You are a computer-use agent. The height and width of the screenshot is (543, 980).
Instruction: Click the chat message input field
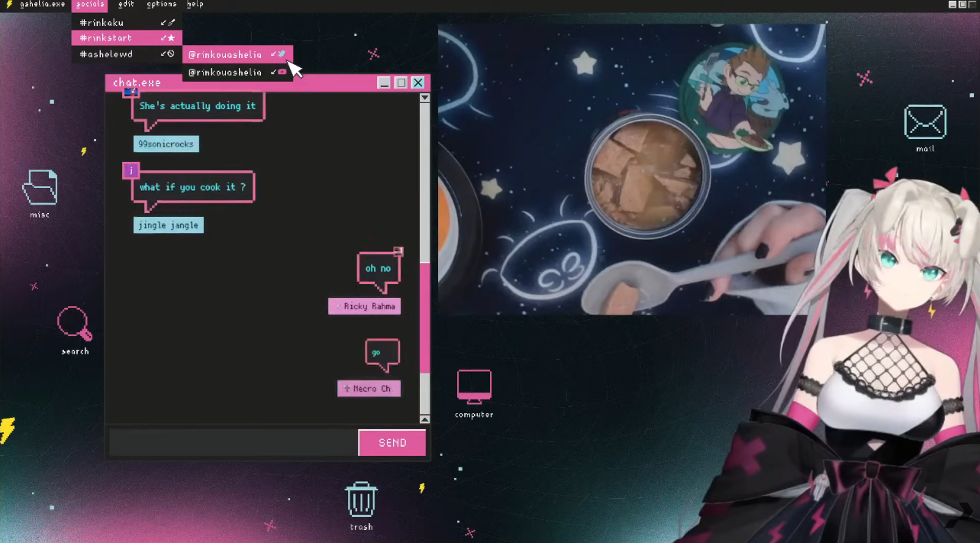point(233,443)
